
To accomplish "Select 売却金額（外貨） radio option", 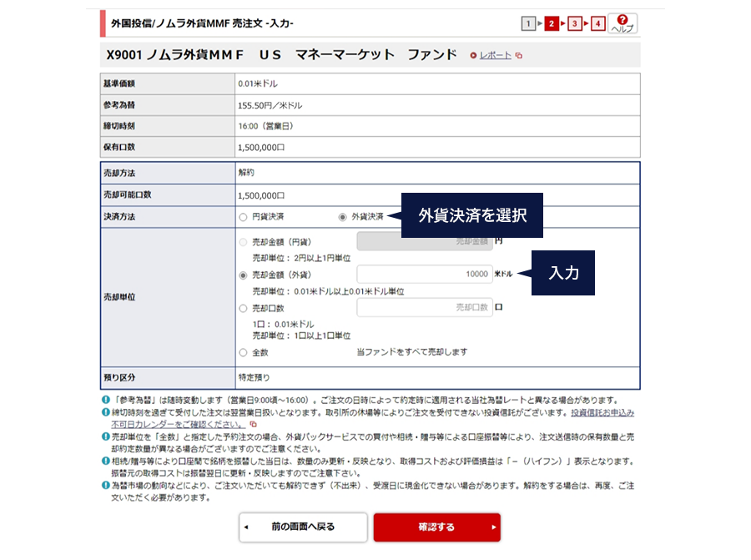I will 243,275.
